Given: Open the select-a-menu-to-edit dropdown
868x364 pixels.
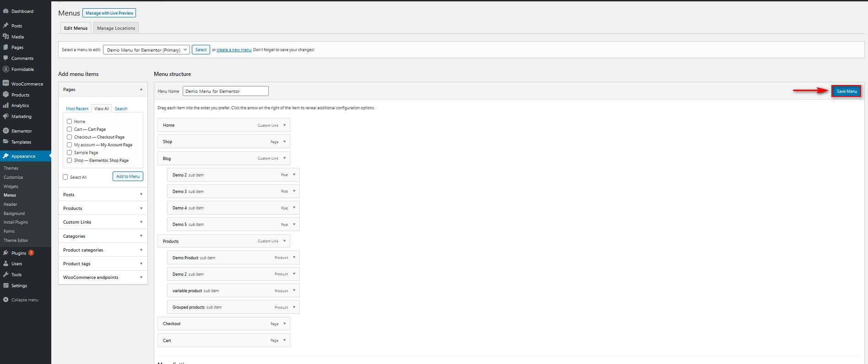Looking at the screenshot, I should pos(146,50).
